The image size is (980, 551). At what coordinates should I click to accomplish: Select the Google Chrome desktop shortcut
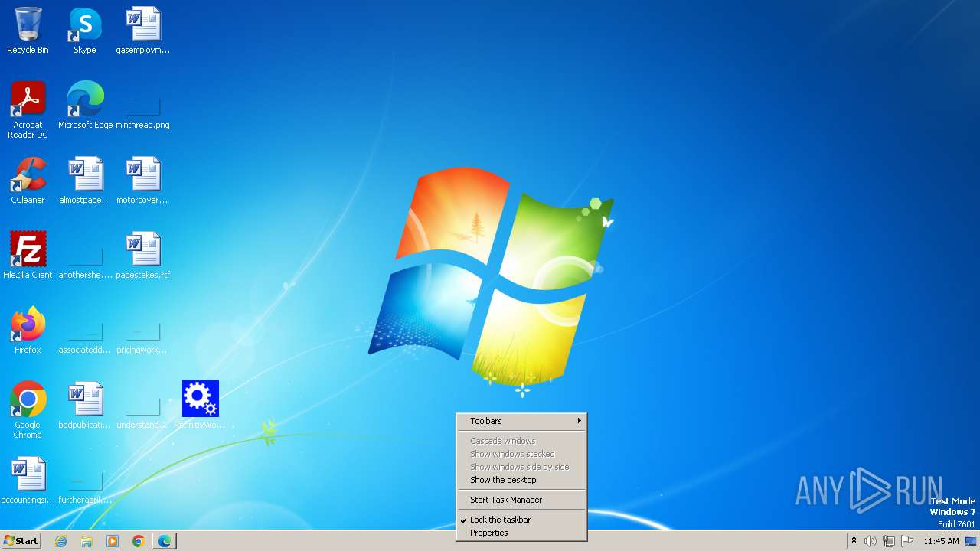pos(28,410)
